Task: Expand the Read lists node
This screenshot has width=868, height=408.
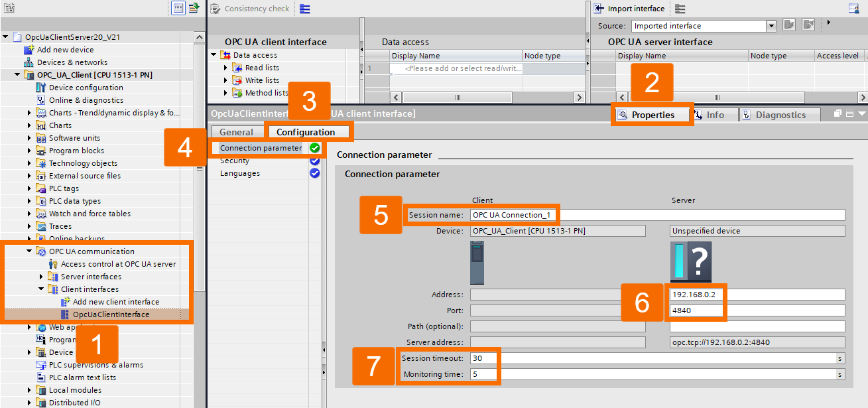Action: 225,68
